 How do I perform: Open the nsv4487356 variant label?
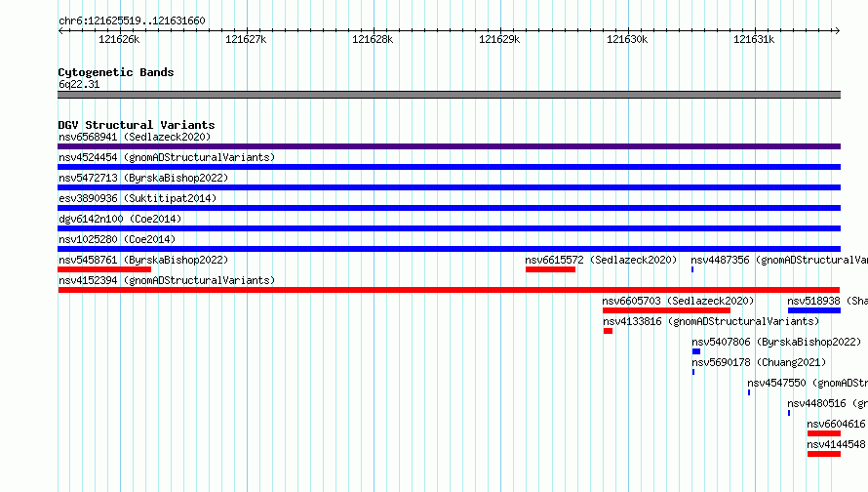point(779,260)
